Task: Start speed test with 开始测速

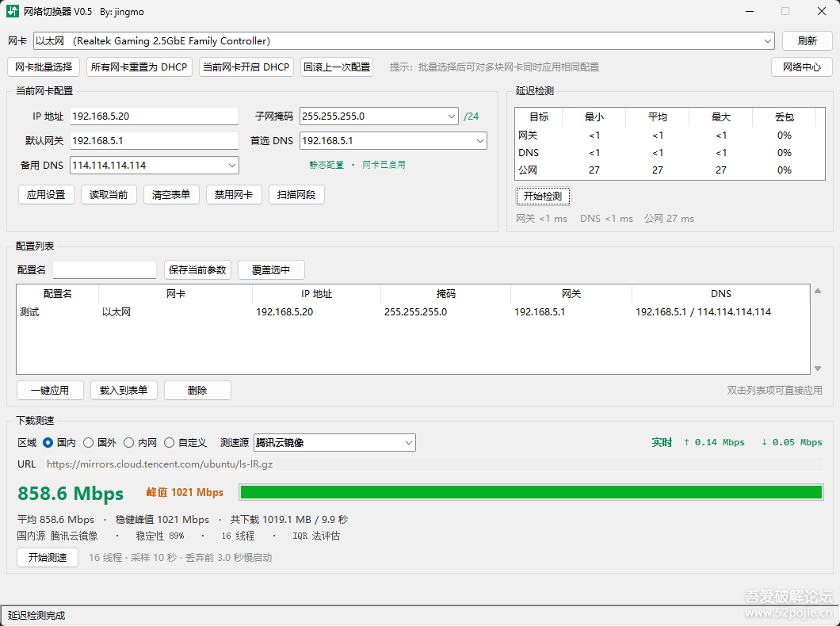Action: click(48, 557)
